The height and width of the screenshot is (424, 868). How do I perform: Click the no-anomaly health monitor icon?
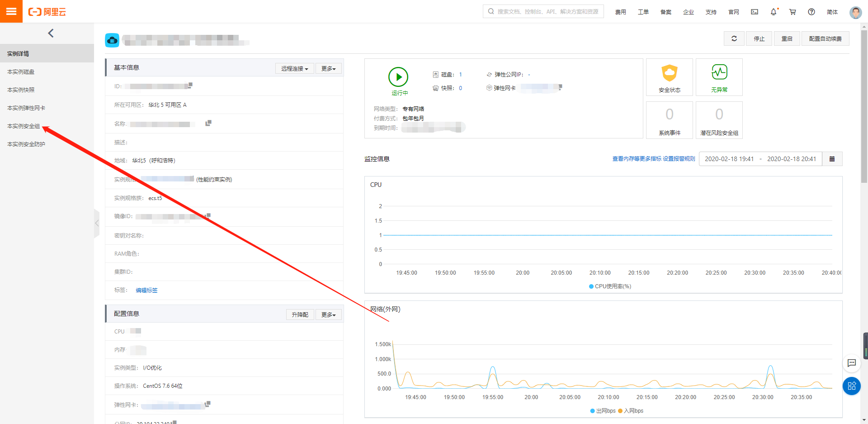tap(719, 72)
